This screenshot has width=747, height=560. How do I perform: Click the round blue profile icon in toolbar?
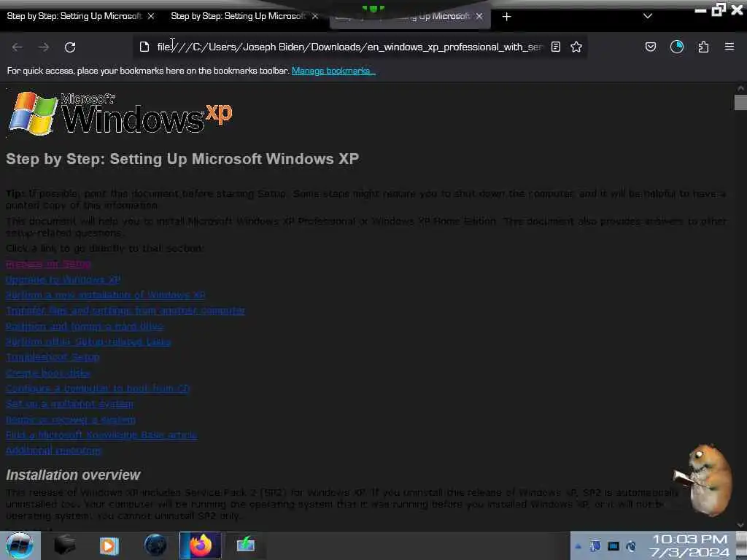(677, 47)
